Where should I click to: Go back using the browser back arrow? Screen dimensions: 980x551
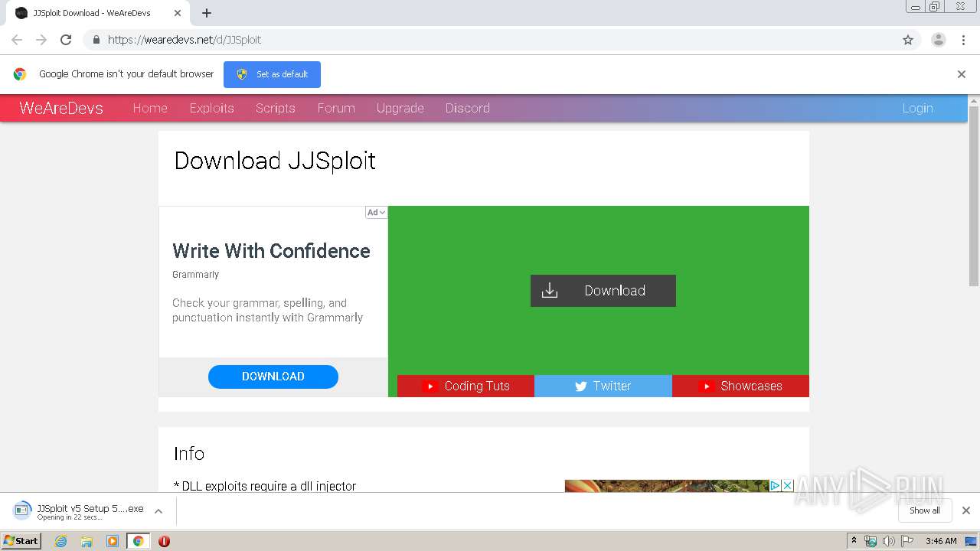pos(17,40)
